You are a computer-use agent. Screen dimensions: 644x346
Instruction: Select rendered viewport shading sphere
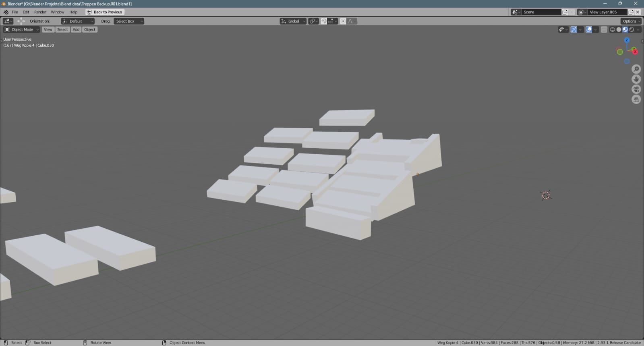632,29
